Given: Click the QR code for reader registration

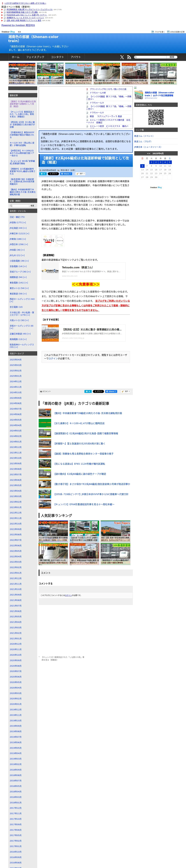Looking at the screenshot, I should pos(156,117).
